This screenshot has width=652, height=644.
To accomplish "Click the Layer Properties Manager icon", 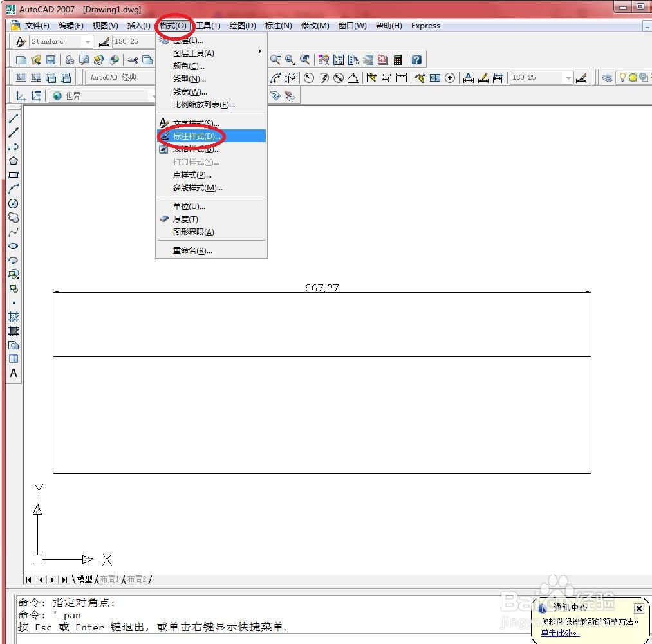I will click(x=607, y=78).
